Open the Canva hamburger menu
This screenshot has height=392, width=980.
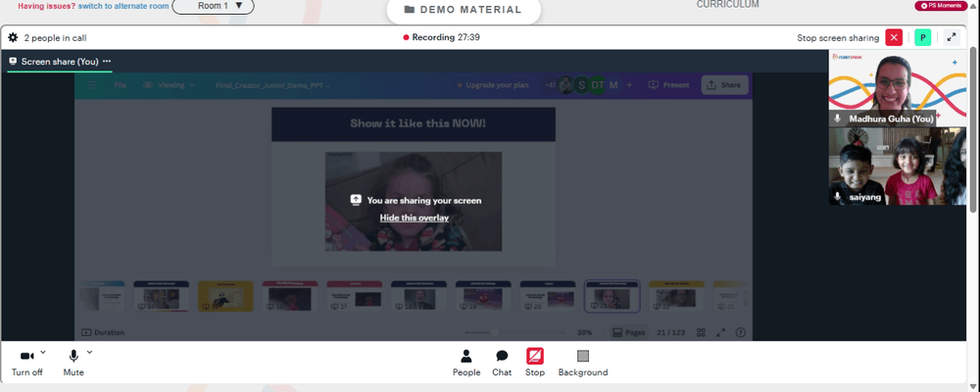(x=92, y=85)
